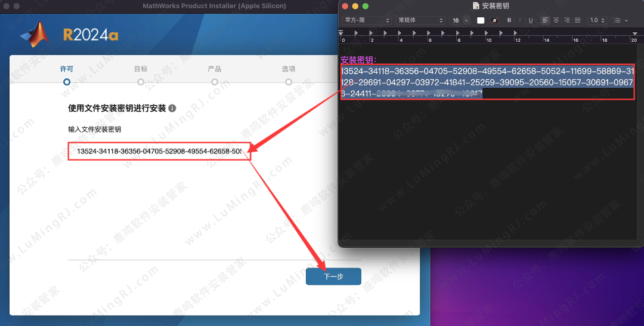The width and height of the screenshot is (644, 326).
Task: Center-align the text
Action: pos(556,20)
